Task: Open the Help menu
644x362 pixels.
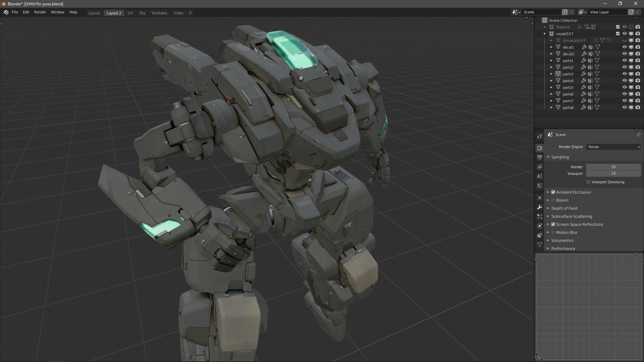Action: coord(73,12)
